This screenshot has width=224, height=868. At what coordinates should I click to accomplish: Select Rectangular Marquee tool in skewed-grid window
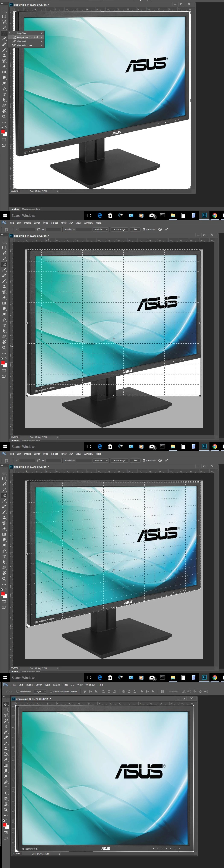coord(4,478)
